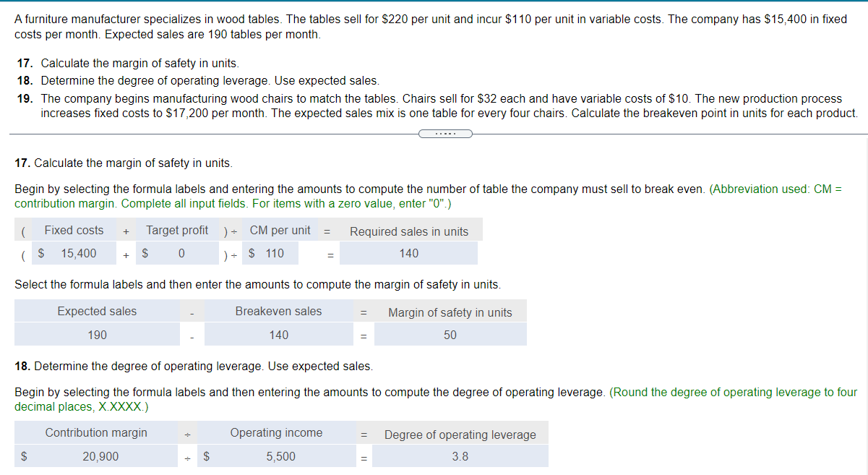868x475 pixels.
Task: Open the Degree of operating leverage label selector
Action: click(x=460, y=435)
